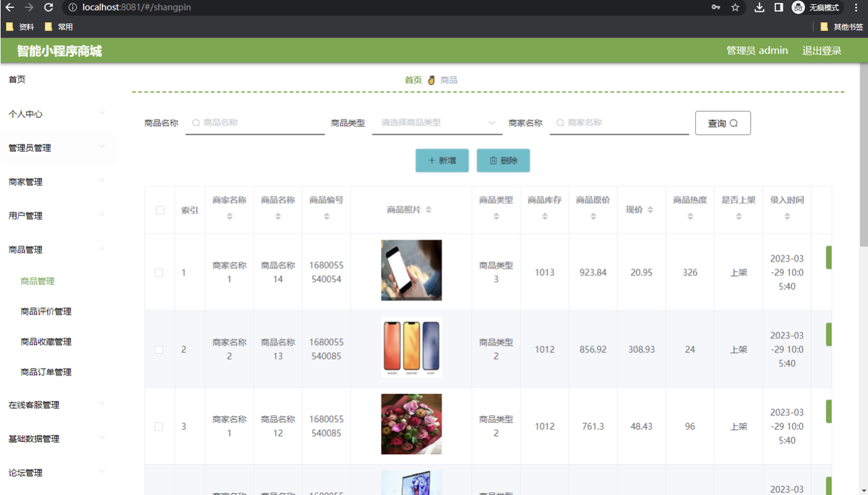
Task: Expand the 管理员管理 sidebar menu
Action: (x=59, y=148)
